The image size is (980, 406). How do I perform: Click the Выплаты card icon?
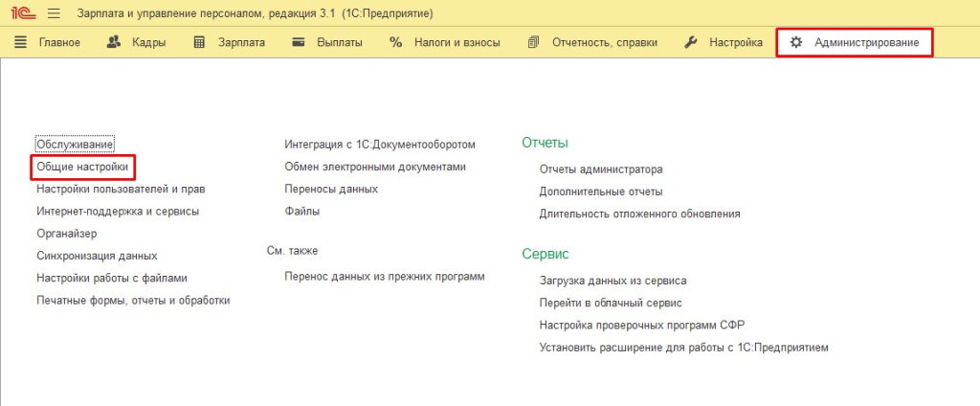pyautogui.click(x=299, y=42)
